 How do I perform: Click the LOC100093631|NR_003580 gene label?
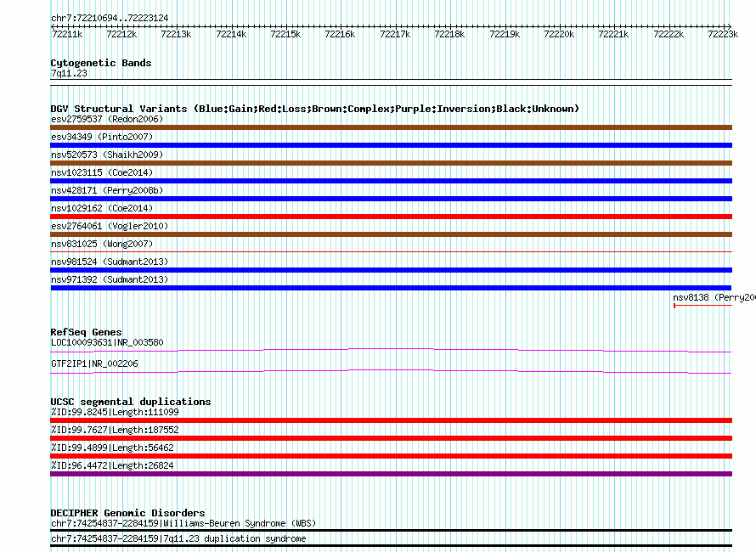pyautogui.click(x=107, y=343)
